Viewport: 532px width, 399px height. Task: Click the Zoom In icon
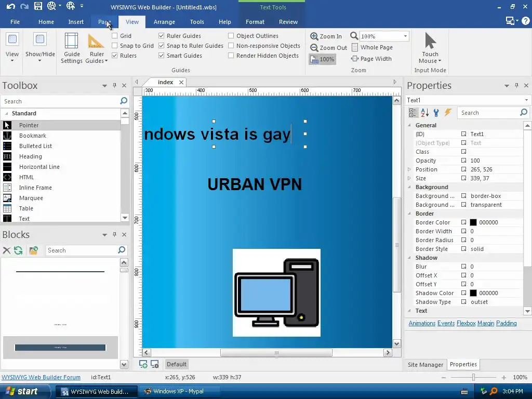tap(314, 36)
